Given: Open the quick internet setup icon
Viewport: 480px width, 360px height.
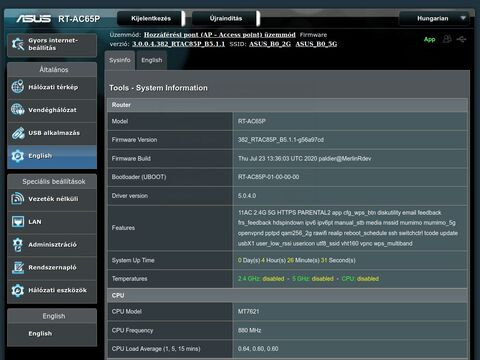Looking at the screenshot, I should pos(18,44).
